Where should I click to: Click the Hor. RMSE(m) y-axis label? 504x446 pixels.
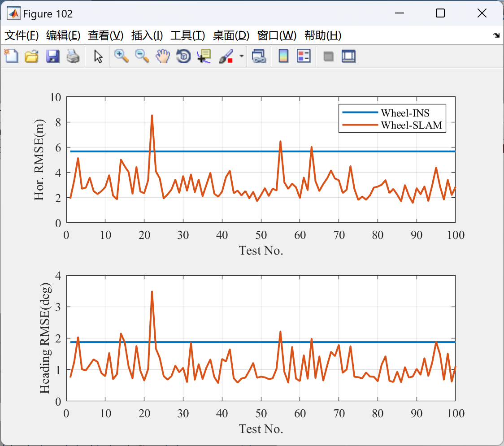[39, 160]
